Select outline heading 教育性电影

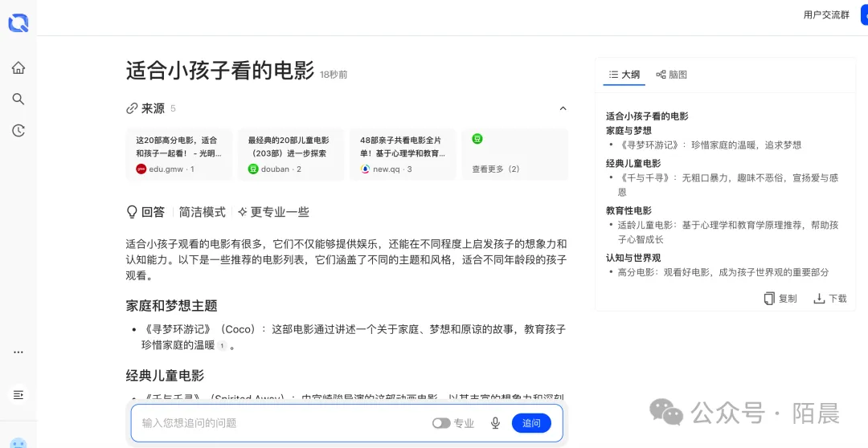[x=628, y=210]
